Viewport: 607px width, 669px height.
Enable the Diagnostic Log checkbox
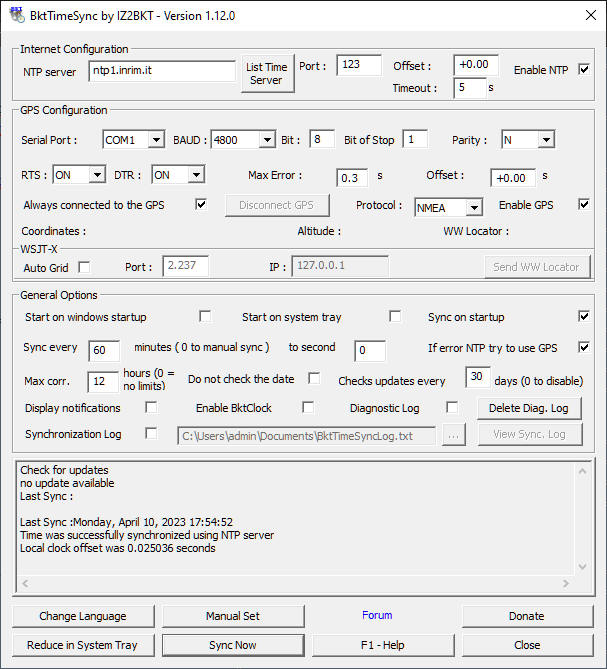(452, 407)
